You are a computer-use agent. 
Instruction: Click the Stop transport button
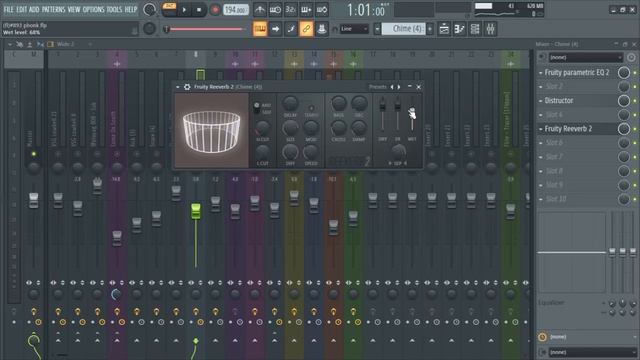199,9
